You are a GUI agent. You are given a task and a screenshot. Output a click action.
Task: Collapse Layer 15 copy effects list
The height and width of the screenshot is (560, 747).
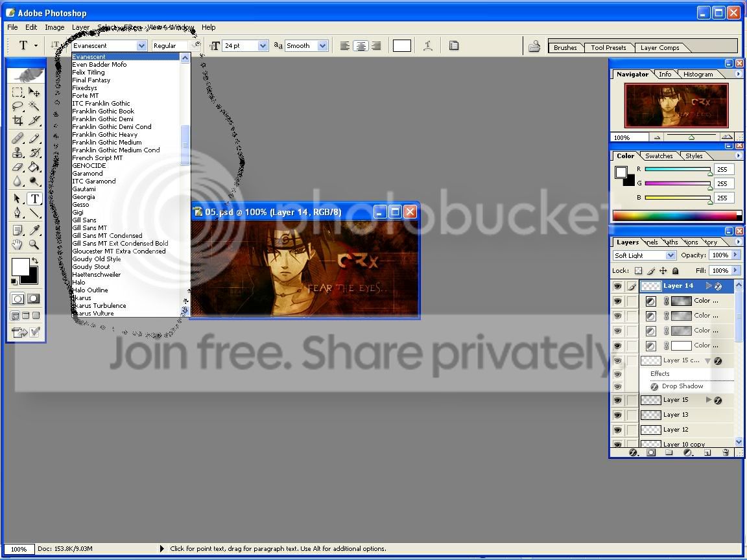(707, 361)
